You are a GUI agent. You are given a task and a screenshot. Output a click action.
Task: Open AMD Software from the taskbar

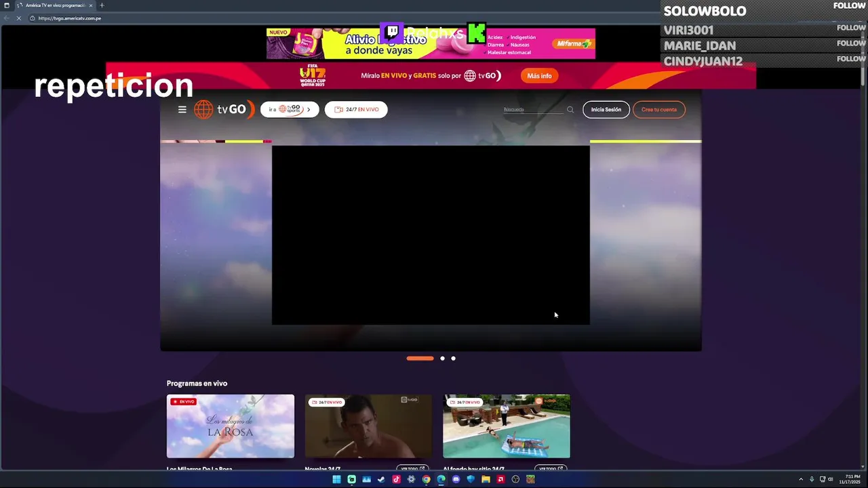pyautogui.click(x=500, y=479)
